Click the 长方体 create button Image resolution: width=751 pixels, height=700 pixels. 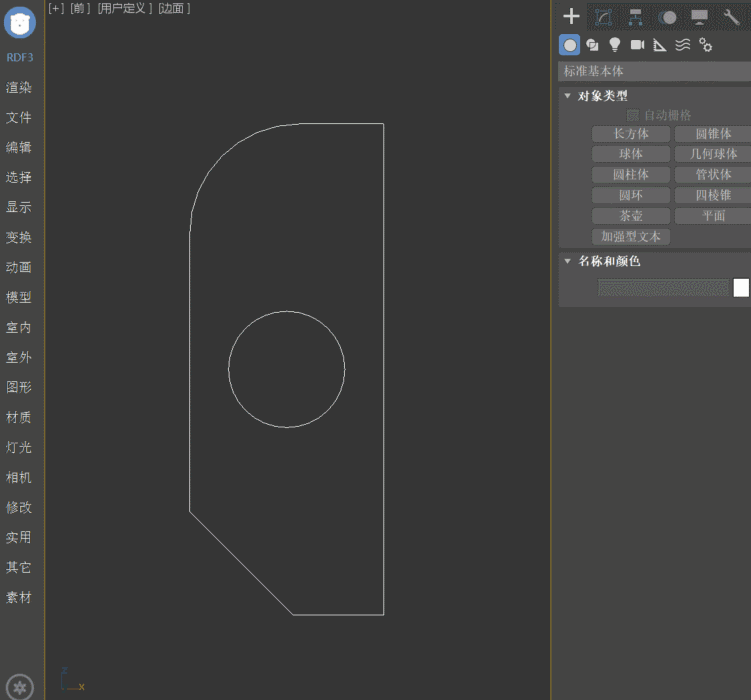point(630,134)
